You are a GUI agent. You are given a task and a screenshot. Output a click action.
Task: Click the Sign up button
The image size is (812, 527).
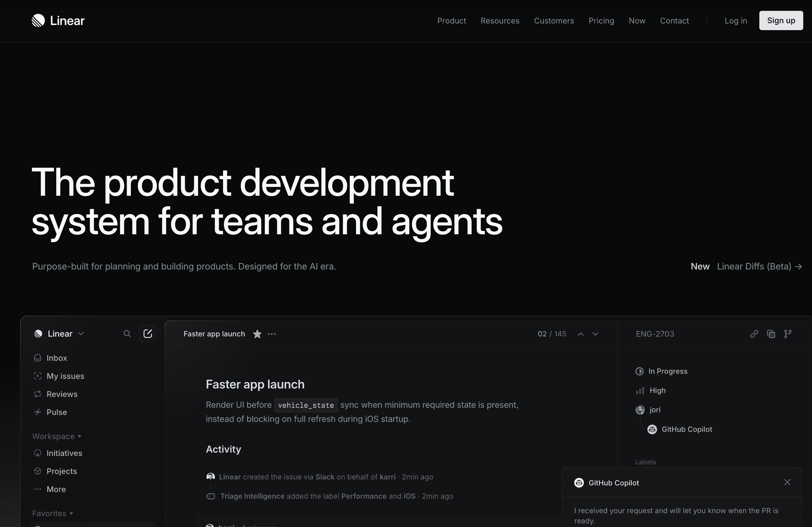tap(781, 20)
